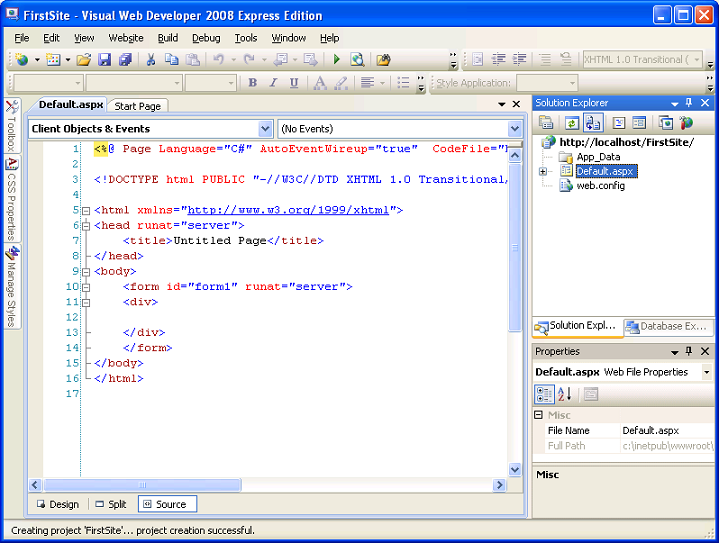Sort Properties alphabetically with A-Z icon
Image resolution: width=719 pixels, height=543 pixels.
tap(565, 394)
